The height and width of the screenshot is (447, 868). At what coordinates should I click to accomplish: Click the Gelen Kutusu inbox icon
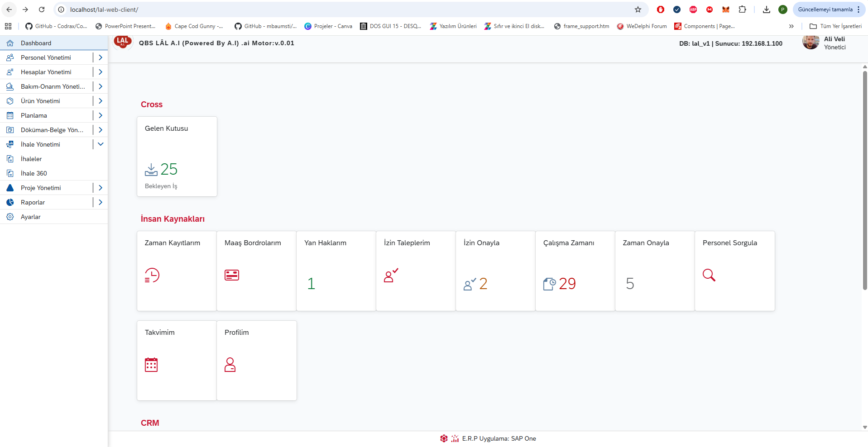click(x=151, y=170)
